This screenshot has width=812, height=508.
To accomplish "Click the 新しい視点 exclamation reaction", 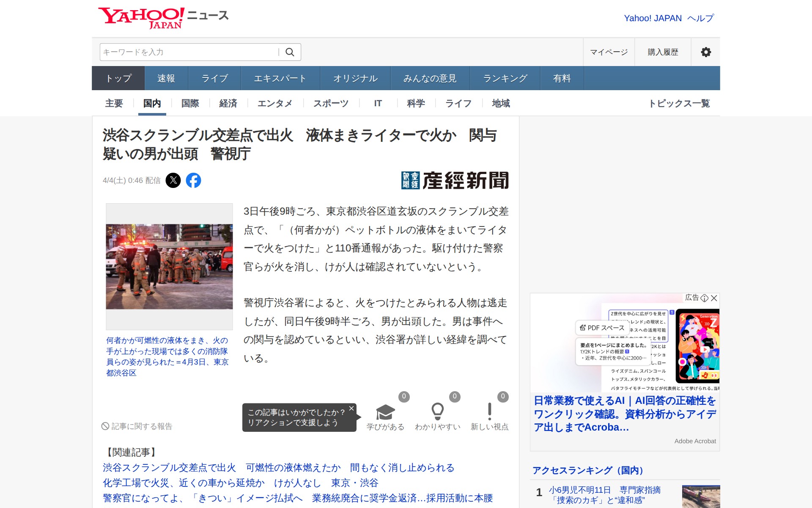I will coord(489,412).
